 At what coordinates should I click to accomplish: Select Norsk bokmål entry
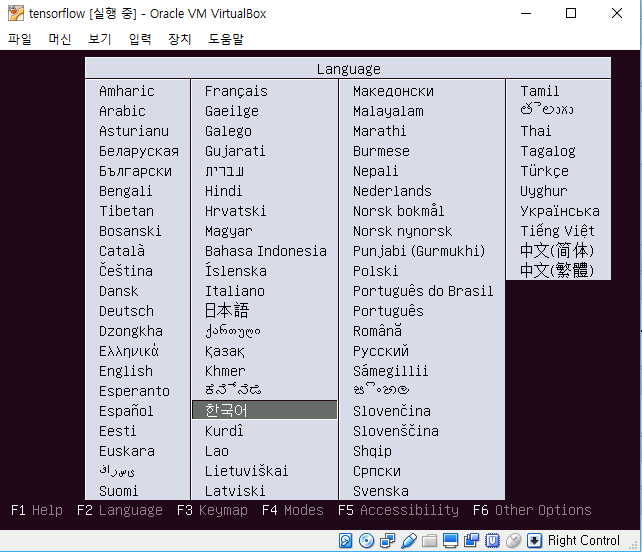pos(398,211)
